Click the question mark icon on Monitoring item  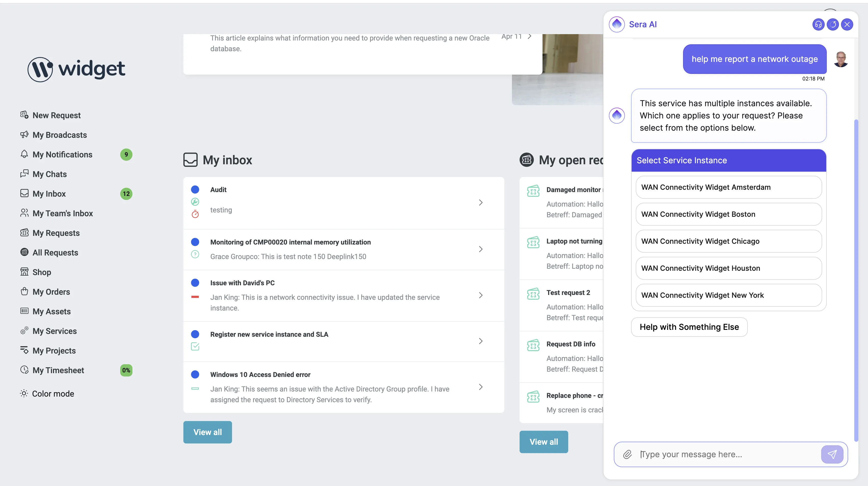pyautogui.click(x=195, y=254)
